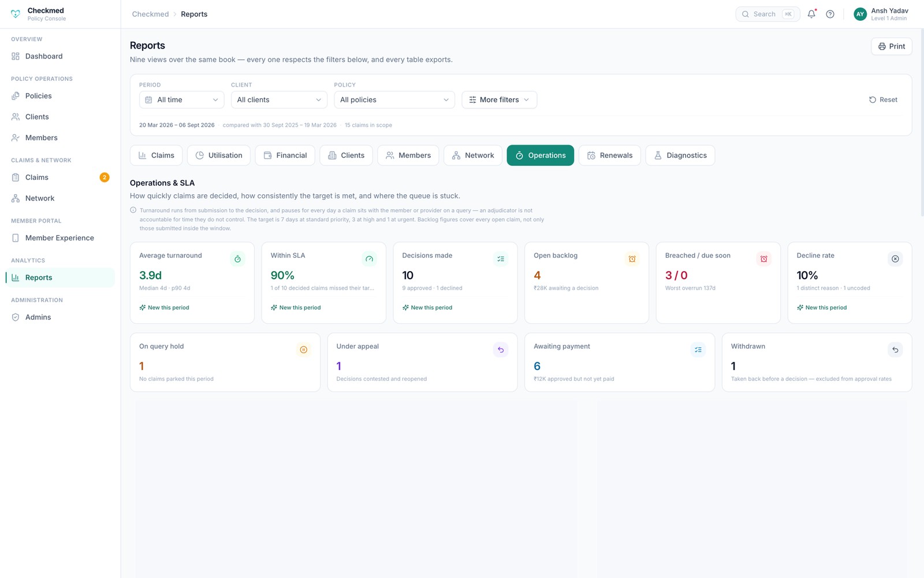Click the Under appeal undo icon

501,350
